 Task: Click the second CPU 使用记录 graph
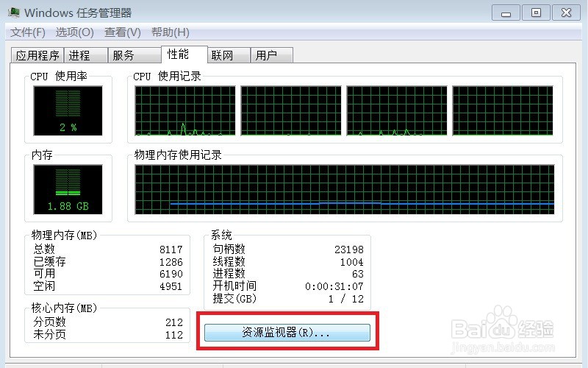pos(291,111)
